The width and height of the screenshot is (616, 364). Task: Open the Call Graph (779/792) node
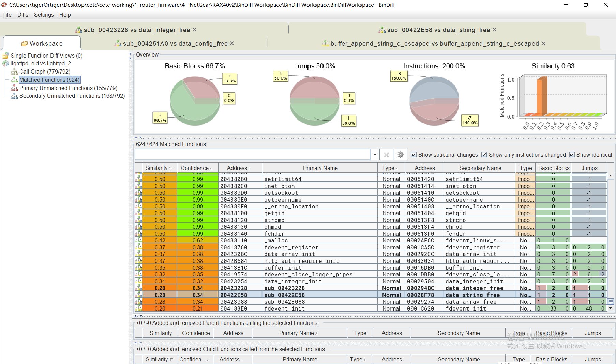coord(45,72)
